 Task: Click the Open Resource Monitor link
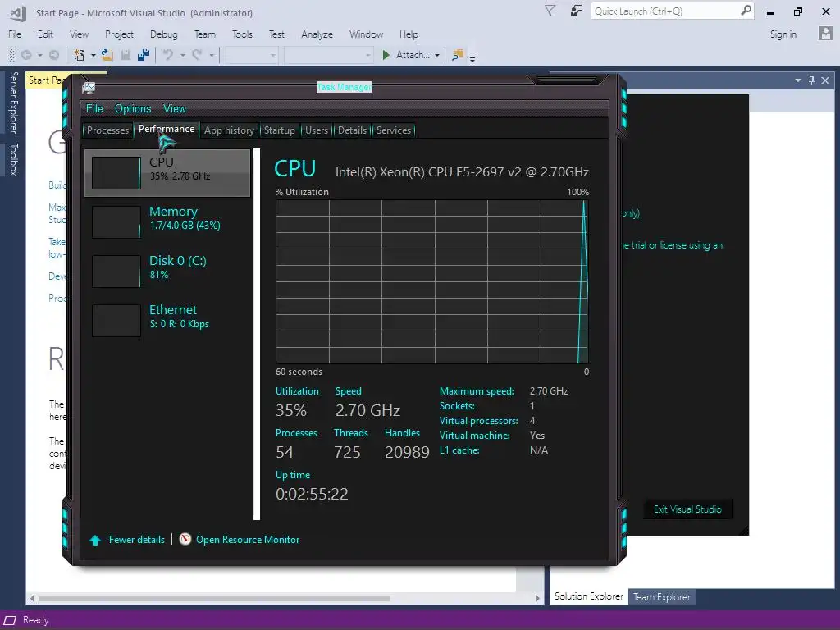pyautogui.click(x=248, y=540)
